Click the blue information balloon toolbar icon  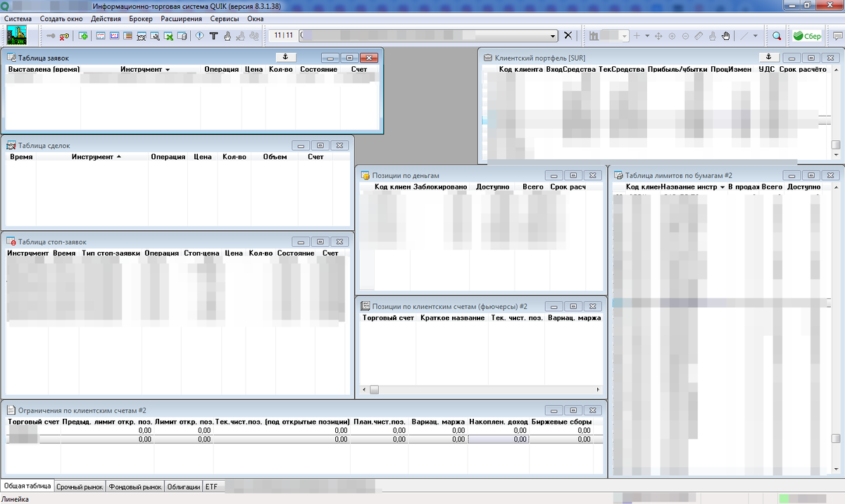tap(199, 36)
